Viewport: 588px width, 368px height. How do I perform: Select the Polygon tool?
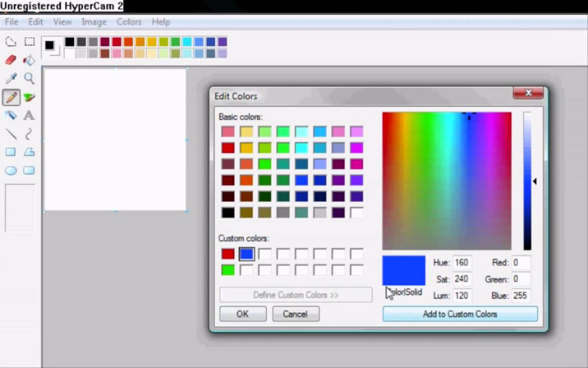(x=29, y=152)
